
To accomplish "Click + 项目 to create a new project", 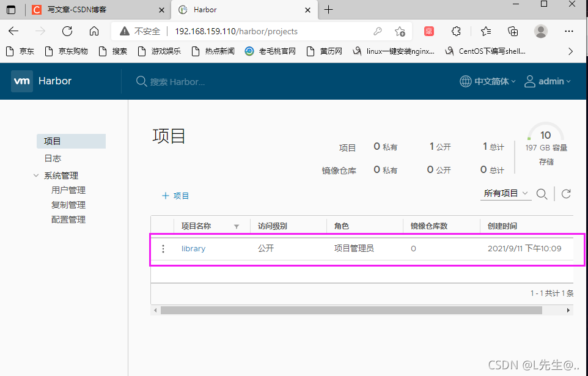I will [x=175, y=195].
